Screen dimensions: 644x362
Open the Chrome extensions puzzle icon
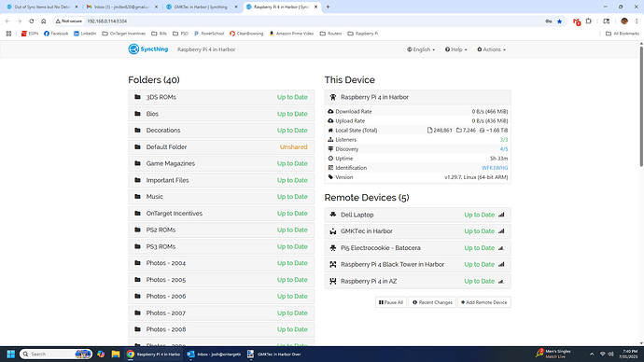[x=589, y=21]
